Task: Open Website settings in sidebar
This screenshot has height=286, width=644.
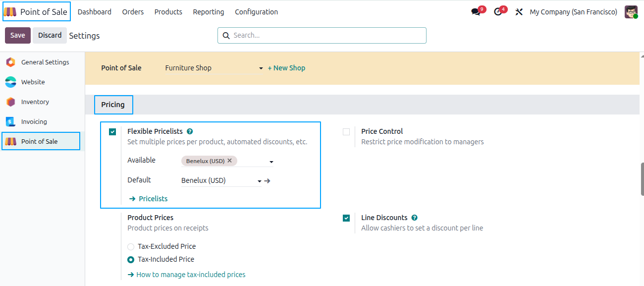Action: [41, 82]
